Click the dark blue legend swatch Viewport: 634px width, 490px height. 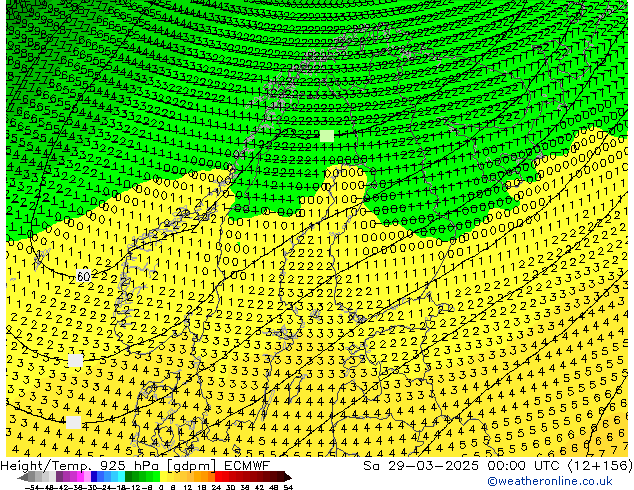pyautogui.click(x=94, y=477)
